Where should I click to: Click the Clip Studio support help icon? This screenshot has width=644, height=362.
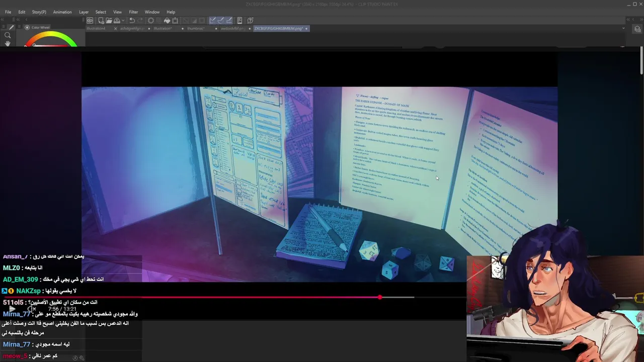[x=250, y=21]
